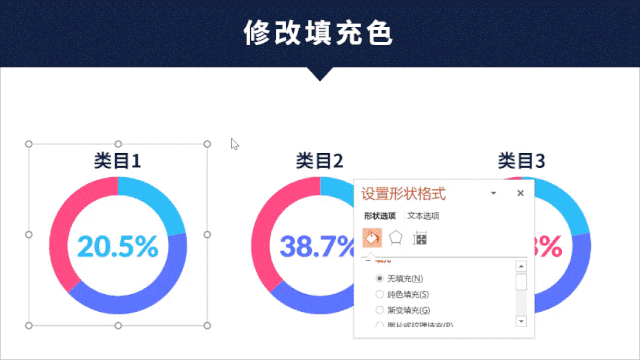The image size is (640, 360).
Task: Select the cyan segment of 类目1 donut chart
Action: [x=158, y=201]
